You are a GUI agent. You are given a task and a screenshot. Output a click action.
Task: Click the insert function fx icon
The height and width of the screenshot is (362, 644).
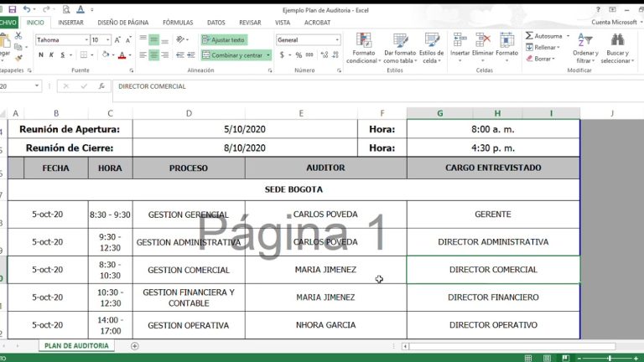coord(101,86)
